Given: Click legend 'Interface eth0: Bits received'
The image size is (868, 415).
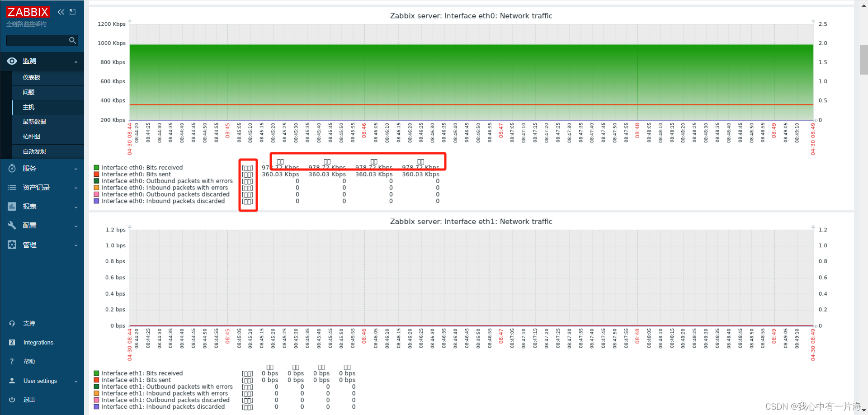Looking at the screenshot, I should [x=142, y=168].
